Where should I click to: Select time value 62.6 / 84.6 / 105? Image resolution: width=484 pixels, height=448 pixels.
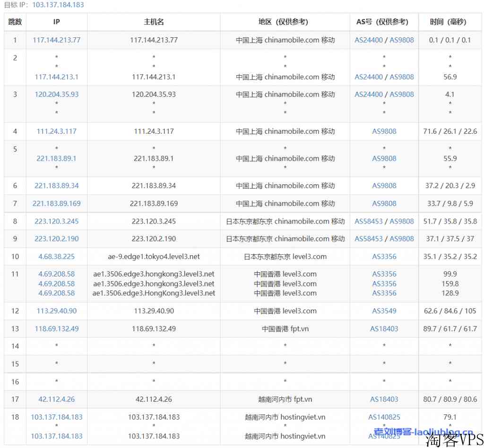[450, 310]
